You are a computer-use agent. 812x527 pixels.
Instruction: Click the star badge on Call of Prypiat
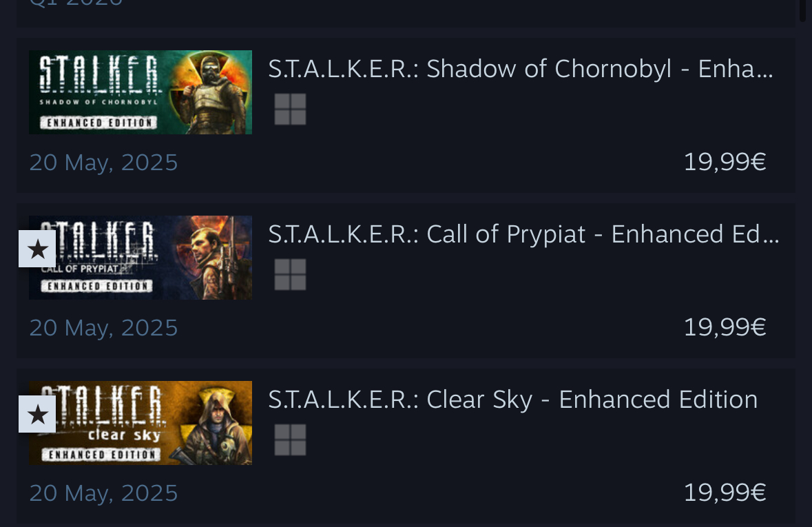[x=37, y=249]
